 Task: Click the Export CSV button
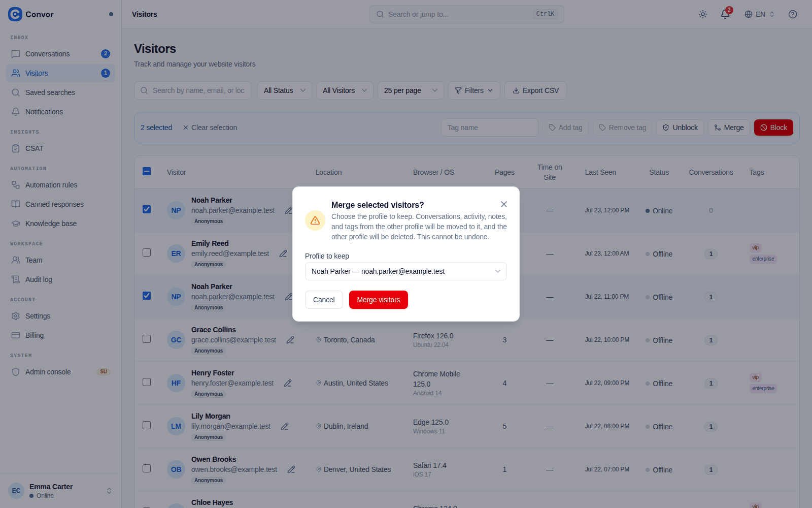click(535, 90)
